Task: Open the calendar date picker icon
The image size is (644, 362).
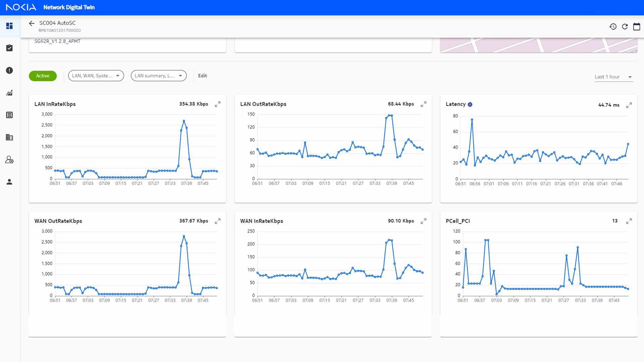Action: coord(636,26)
